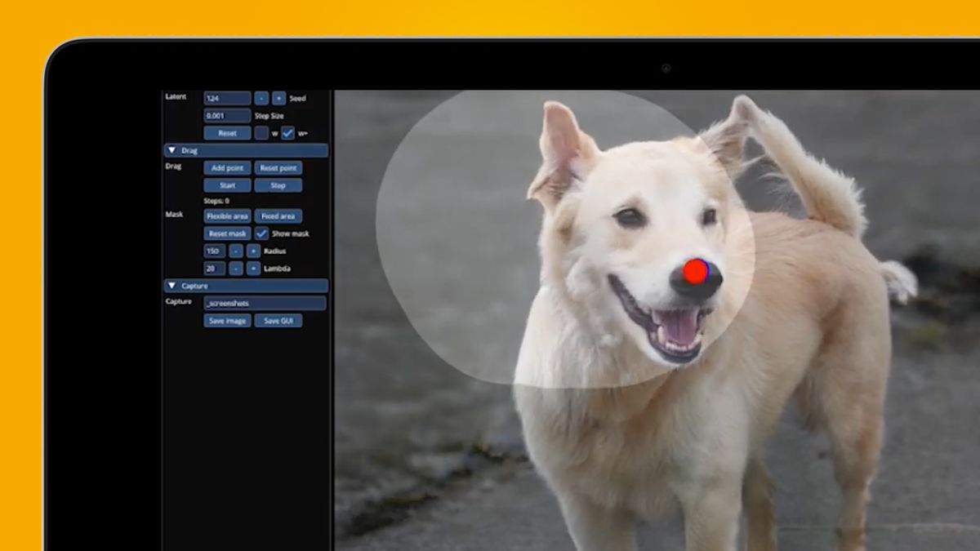Viewport: 980px width, 551px height.
Task: Stop the drag process
Action: point(278,185)
